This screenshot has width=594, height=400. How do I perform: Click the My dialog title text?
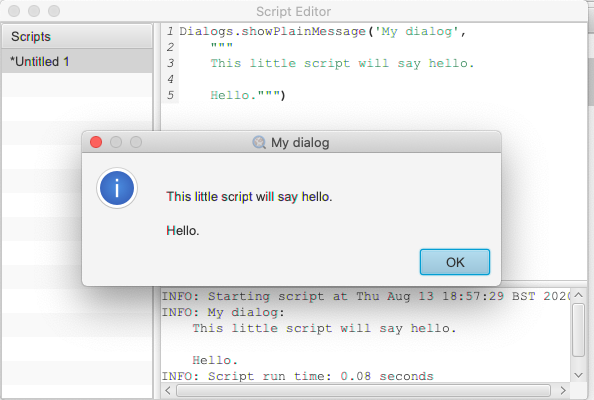pyautogui.click(x=300, y=142)
